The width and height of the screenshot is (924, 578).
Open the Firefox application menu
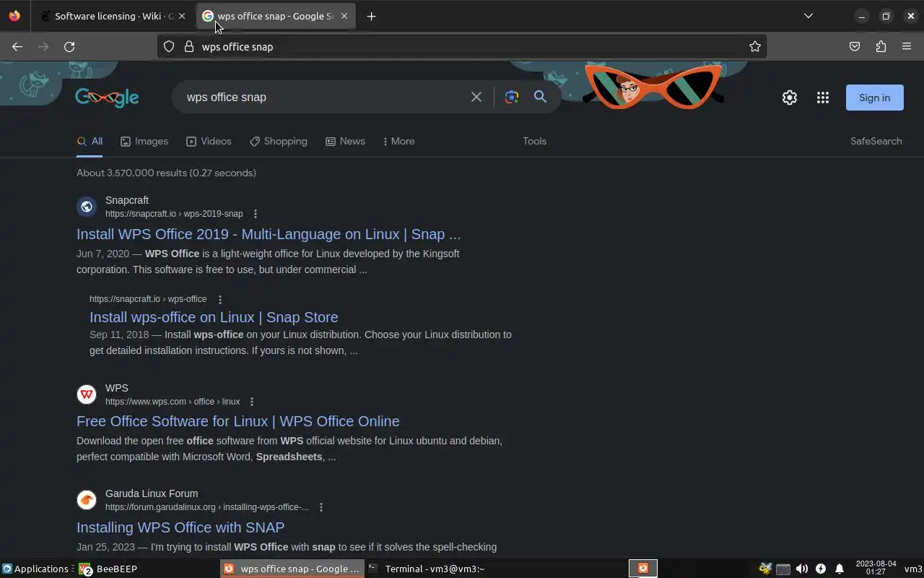pyautogui.click(x=907, y=46)
